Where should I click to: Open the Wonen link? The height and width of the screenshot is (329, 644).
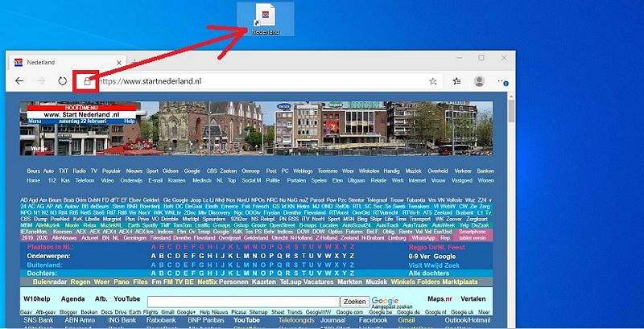pos(486,180)
